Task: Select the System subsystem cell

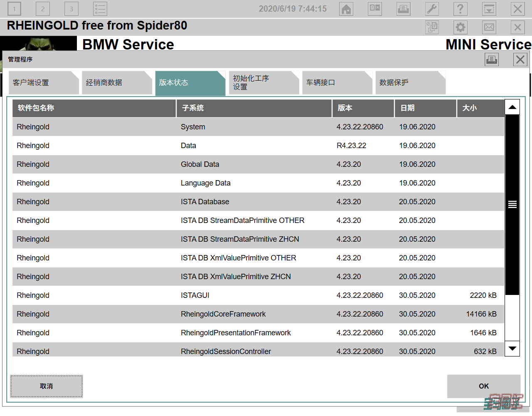Action: pos(193,127)
